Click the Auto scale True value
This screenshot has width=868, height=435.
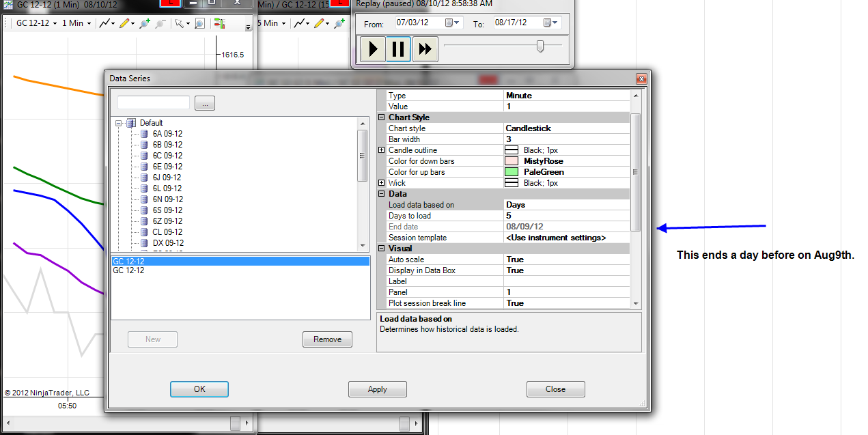click(x=566, y=259)
